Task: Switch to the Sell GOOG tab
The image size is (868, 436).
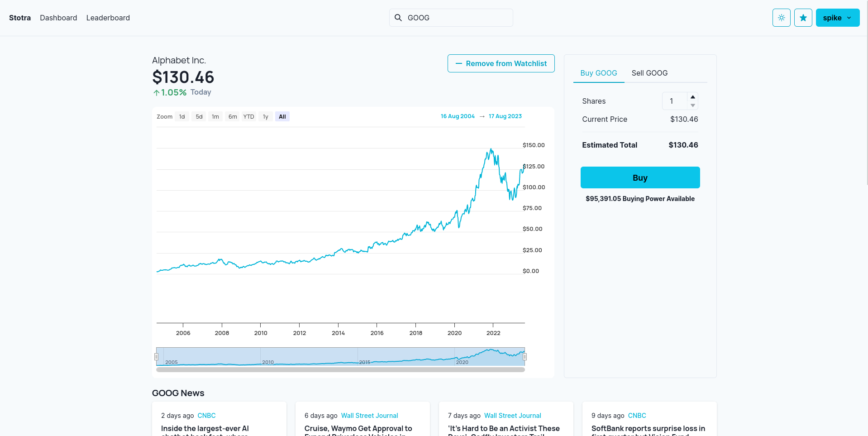Action: pyautogui.click(x=649, y=73)
